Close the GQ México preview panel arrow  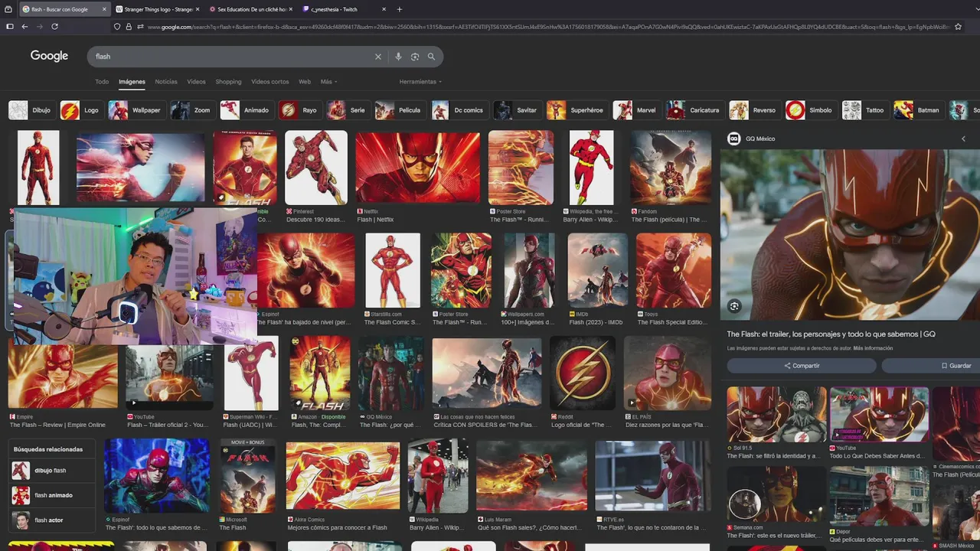(x=963, y=139)
